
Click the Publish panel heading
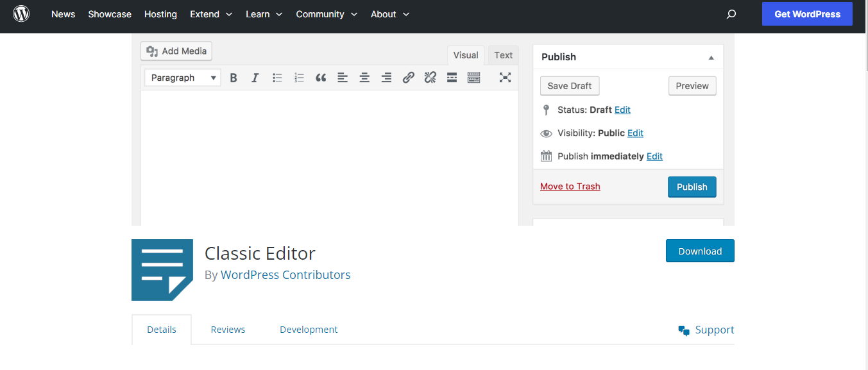tap(559, 57)
